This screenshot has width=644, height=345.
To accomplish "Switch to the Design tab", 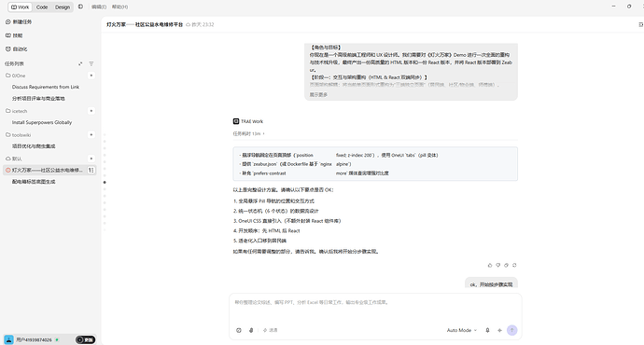I will click(63, 7).
